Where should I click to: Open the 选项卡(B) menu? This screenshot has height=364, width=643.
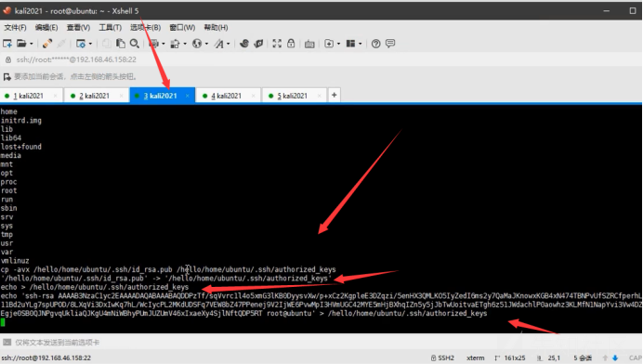tap(145, 28)
